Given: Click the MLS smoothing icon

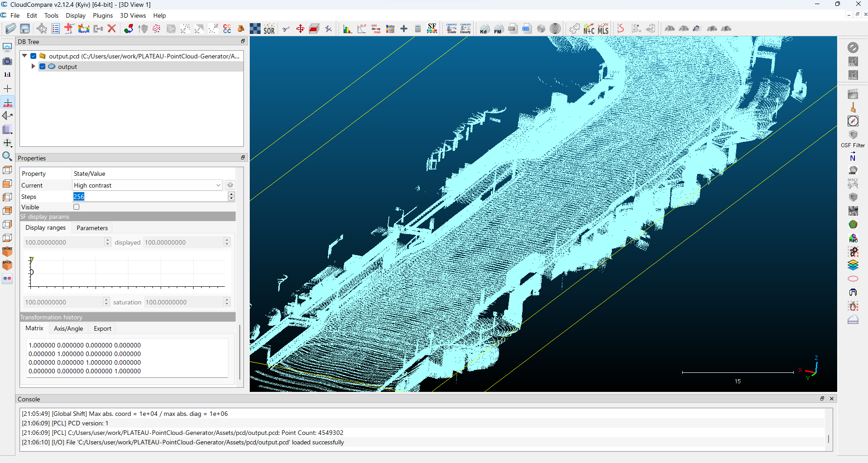Looking at the screenshot, I should tap(603, 29).
